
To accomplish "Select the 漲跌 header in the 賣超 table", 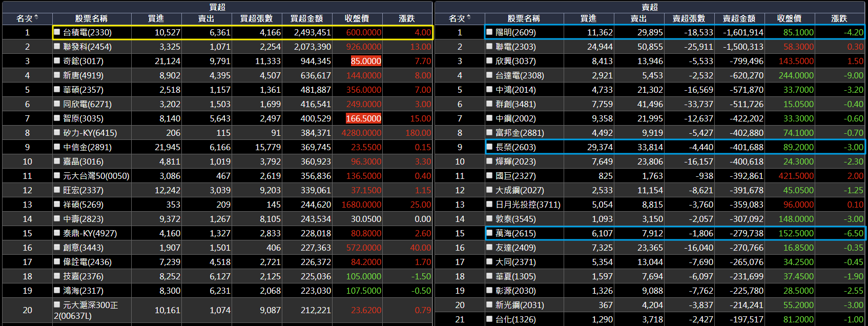I will pos(839,18).
